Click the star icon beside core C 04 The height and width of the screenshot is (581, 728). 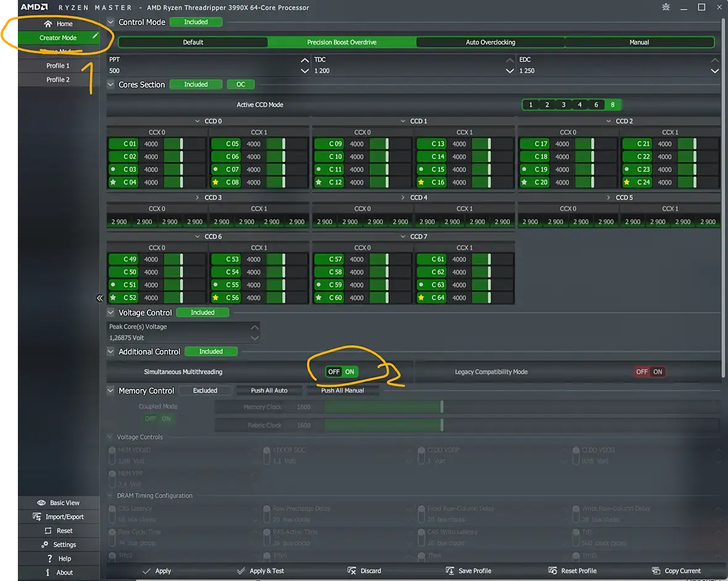[113, 182]
